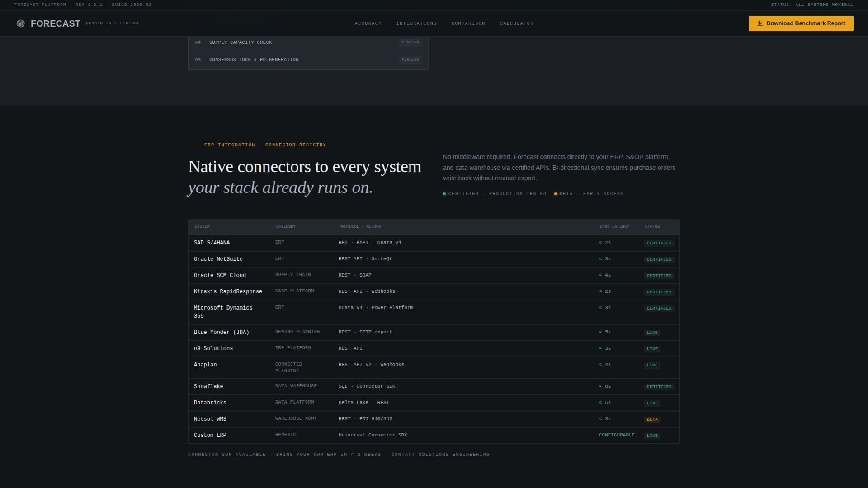Select the Netsol WMS row name

pos(210,419)
